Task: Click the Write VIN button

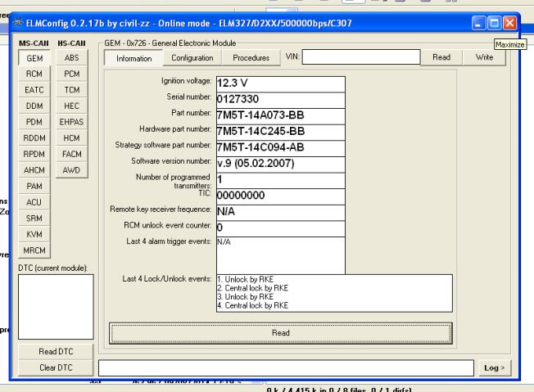Action: coord(484,57)
